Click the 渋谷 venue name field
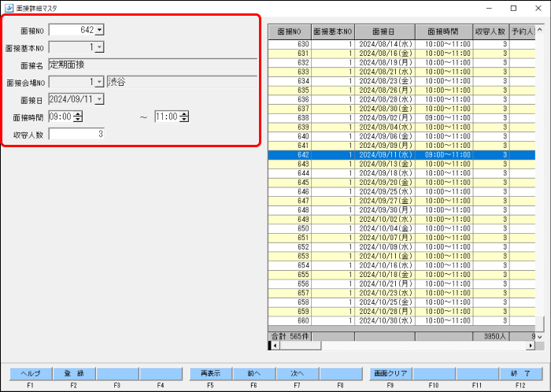Viewport: 551px width, 392px height. click(x=182, y=82)
